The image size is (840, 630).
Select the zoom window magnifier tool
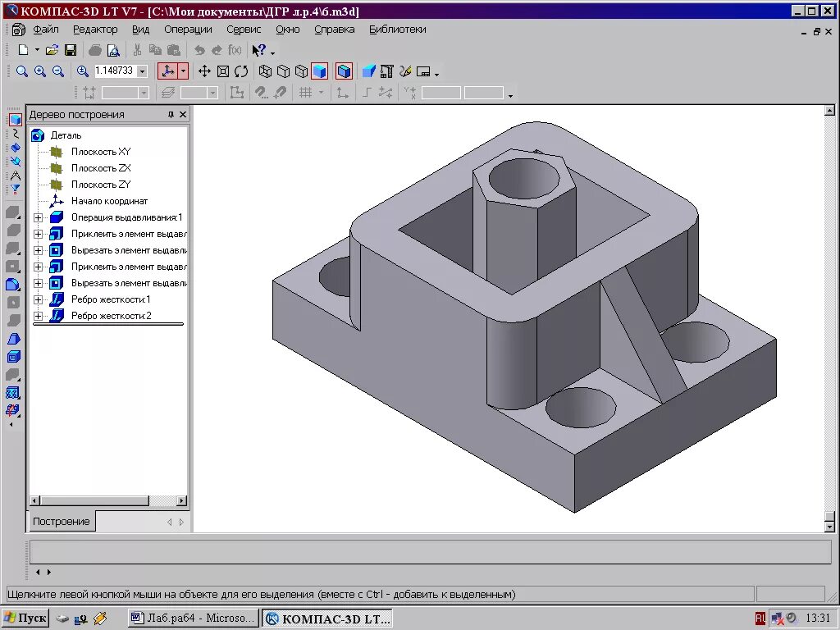click(22, 71)
